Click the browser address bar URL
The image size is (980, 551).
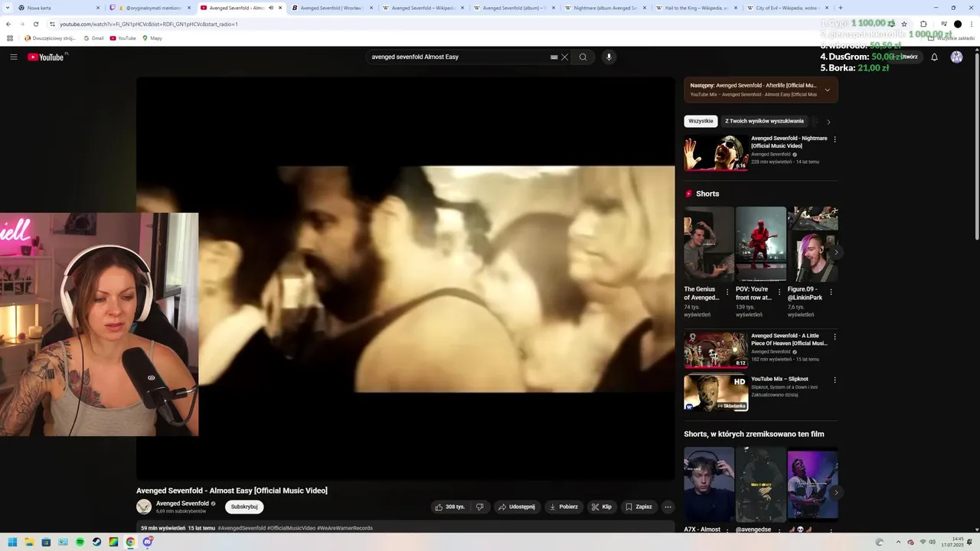tap(149, 24)
